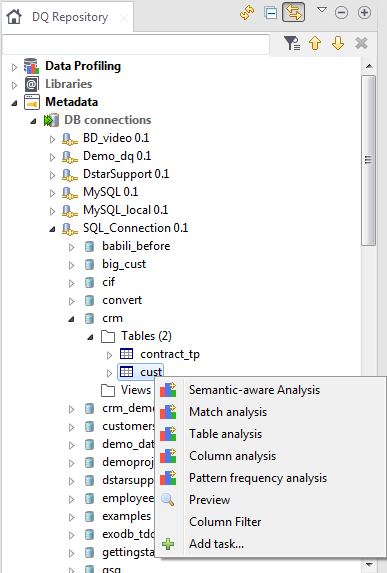387x573 pixels.
Task: Choose Column analysis from context menu
Action: 270,456
